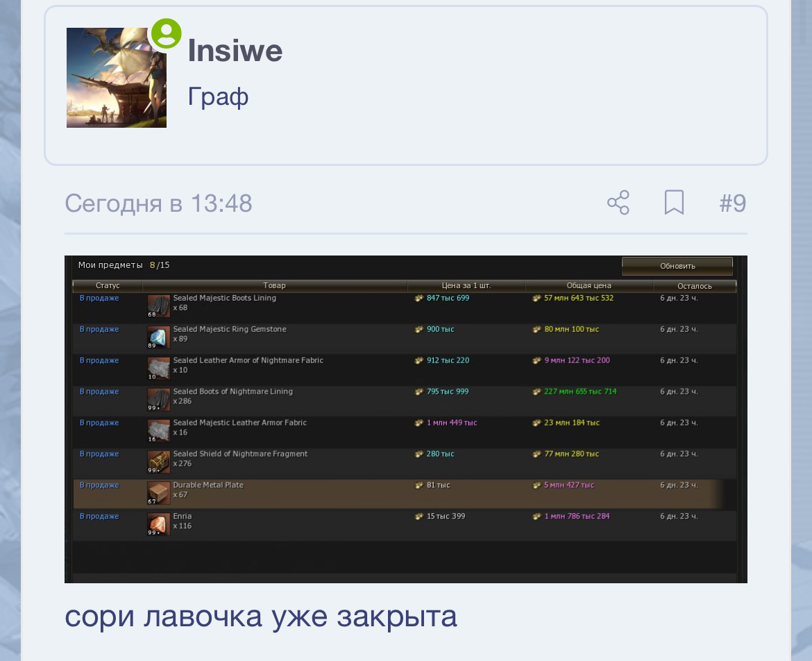Open the #9 post permalink
The image size is (812, 661).
[732, 203]
